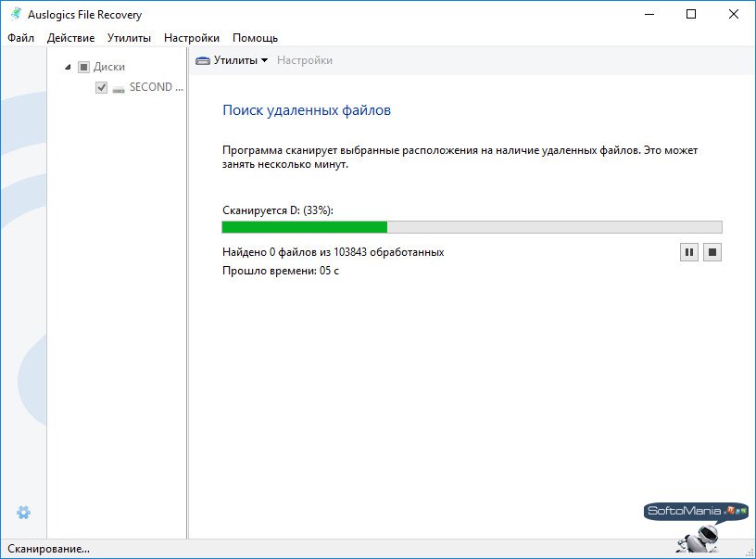Open the settings gear in the left sidebar
This screenshot has height=559, width=756.
pos(24,513)
